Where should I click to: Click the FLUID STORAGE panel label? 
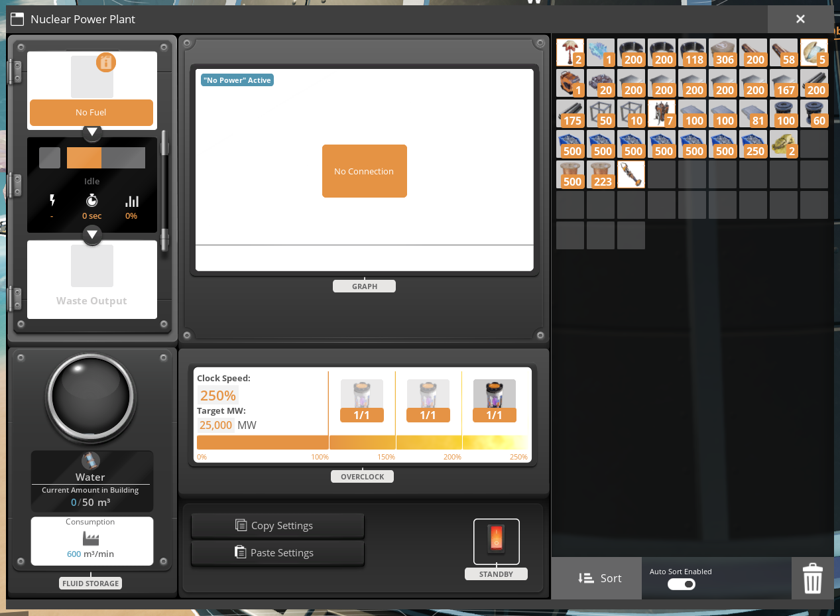pos(91,584)
